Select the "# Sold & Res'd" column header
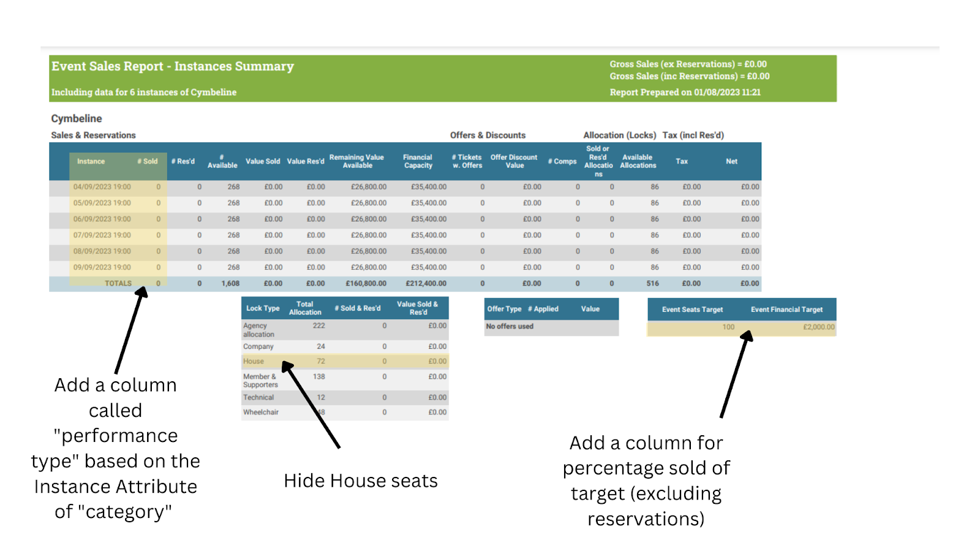 (x=358, y=308)
